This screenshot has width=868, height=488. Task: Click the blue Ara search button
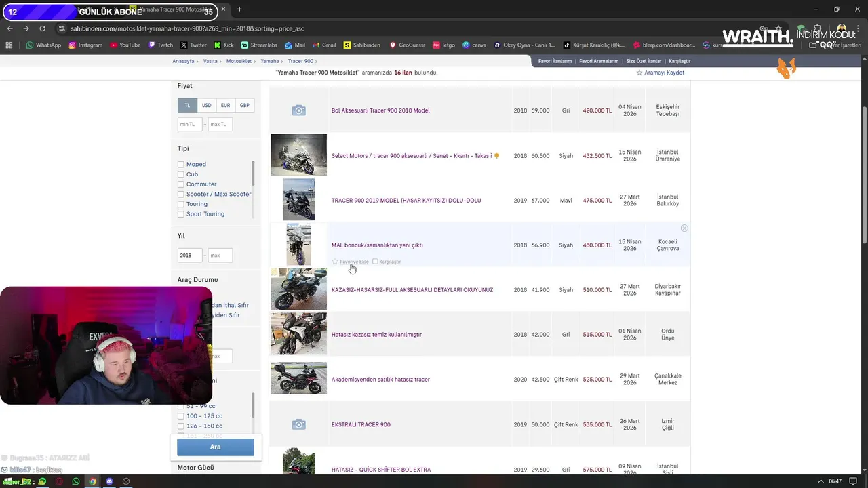(x=216, y=447)
